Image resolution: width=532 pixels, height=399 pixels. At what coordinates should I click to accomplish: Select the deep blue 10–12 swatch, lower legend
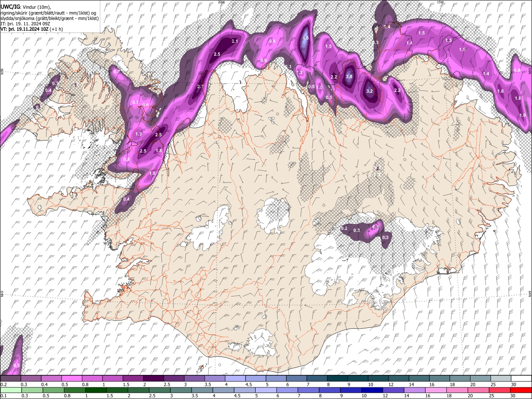click(x=372, y=390)
